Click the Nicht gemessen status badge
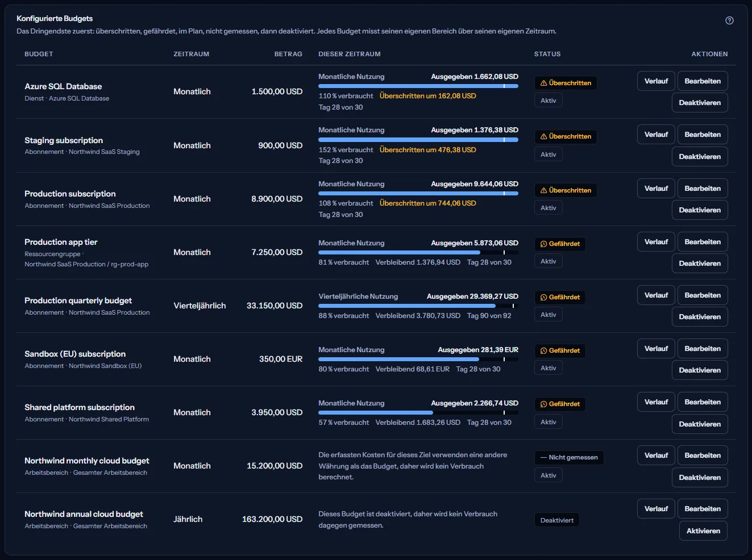752x560 pixels. click(569, 457)
